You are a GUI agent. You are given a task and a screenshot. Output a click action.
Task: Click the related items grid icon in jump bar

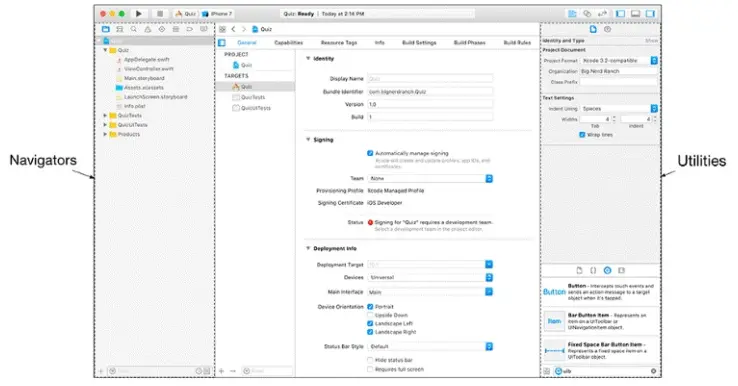[222, 29]
